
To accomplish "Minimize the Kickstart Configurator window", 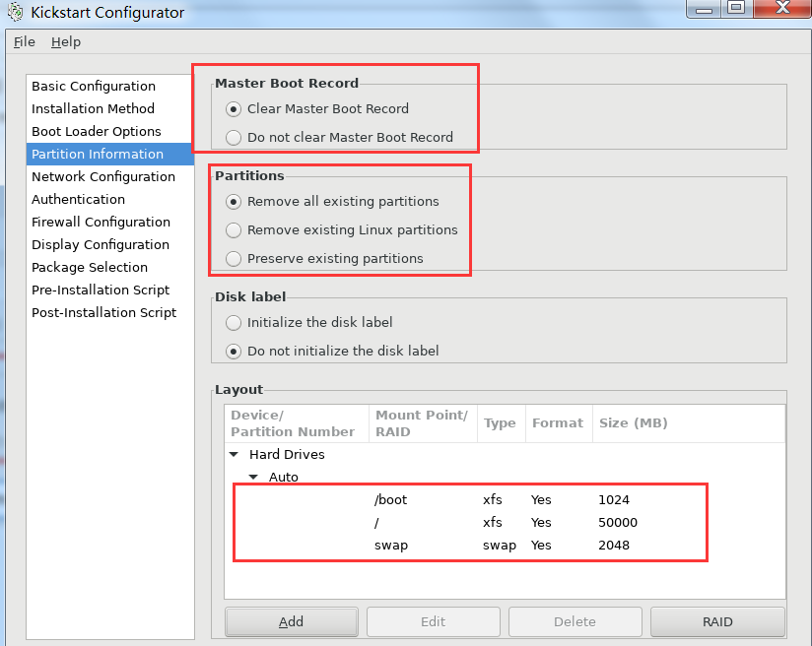I will pyautogui.click(x=704, y=8).
